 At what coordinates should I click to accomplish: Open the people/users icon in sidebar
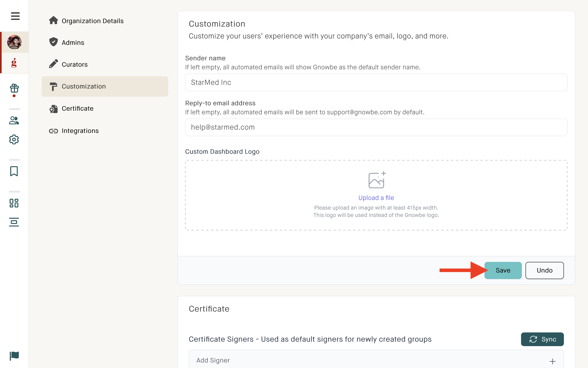click(x=14, y=120)
